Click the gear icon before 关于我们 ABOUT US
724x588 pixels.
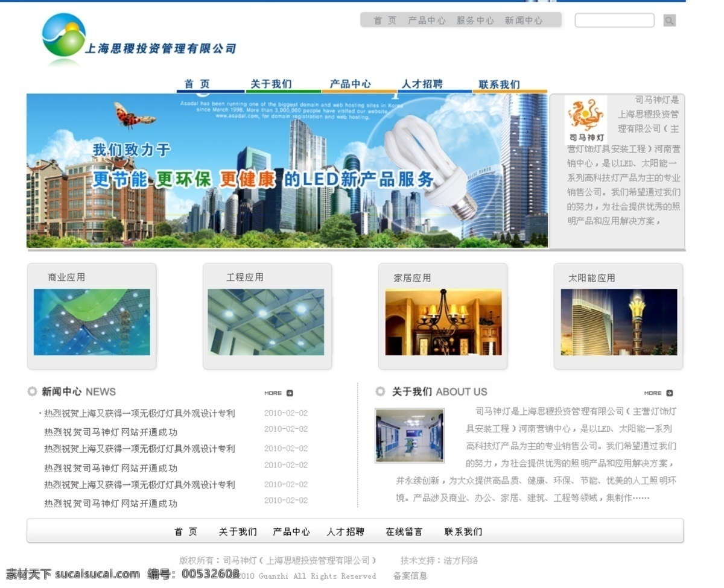pos(380,391)
